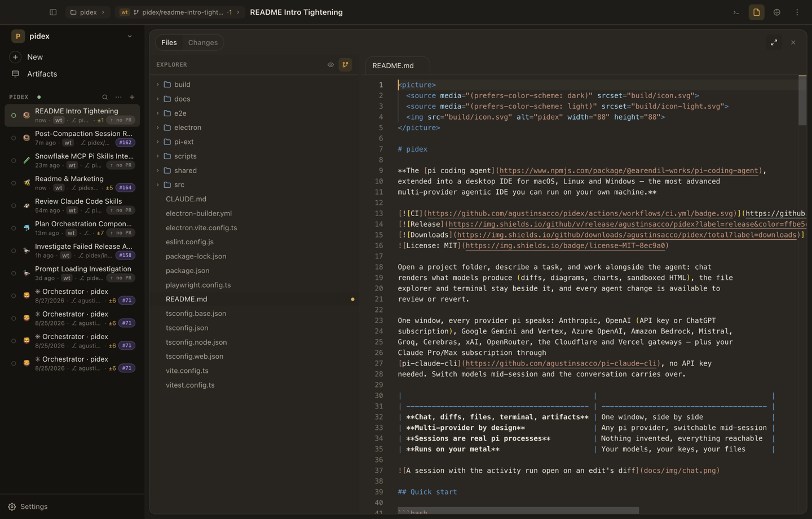The image size is (812, 519).
Task: Add a session with PIDEX plus icon
Action: click(132, 97)
